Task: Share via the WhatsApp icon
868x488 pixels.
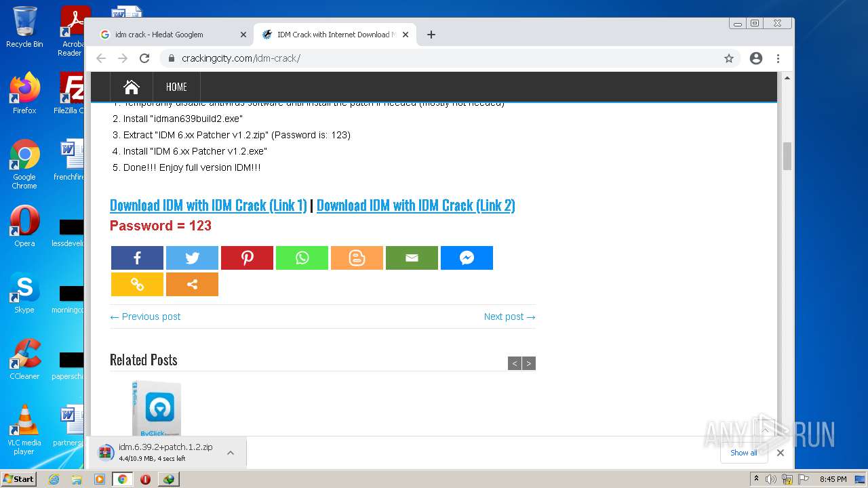Action: point(302,258)
